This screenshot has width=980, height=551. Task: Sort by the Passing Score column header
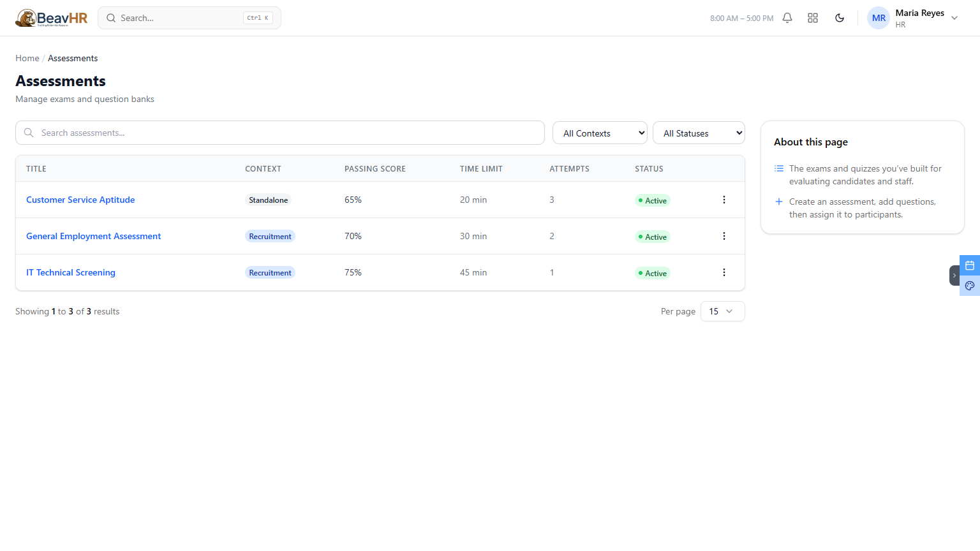[375, 169]
